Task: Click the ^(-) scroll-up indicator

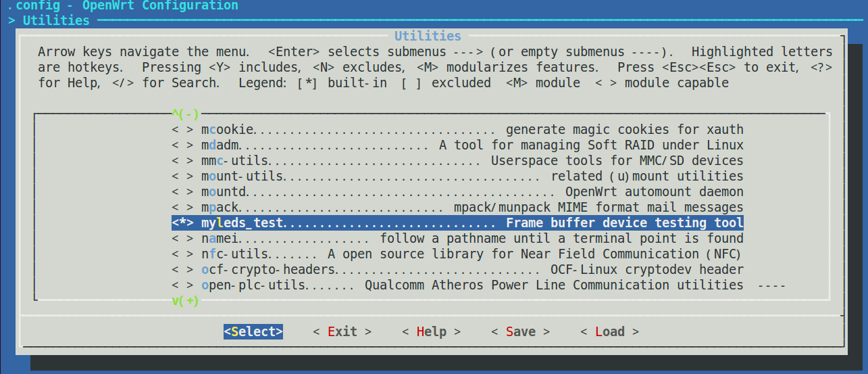Action: [x=186, y=114]
